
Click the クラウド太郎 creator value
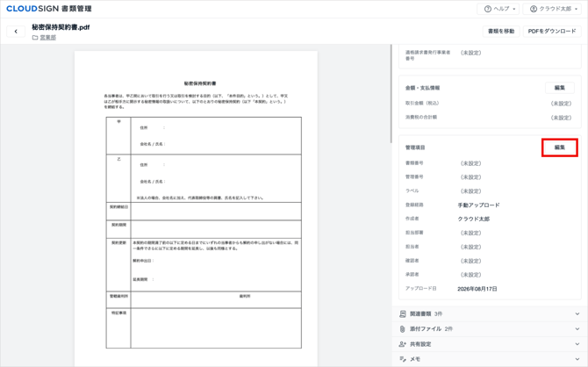[x=474, y=219]
